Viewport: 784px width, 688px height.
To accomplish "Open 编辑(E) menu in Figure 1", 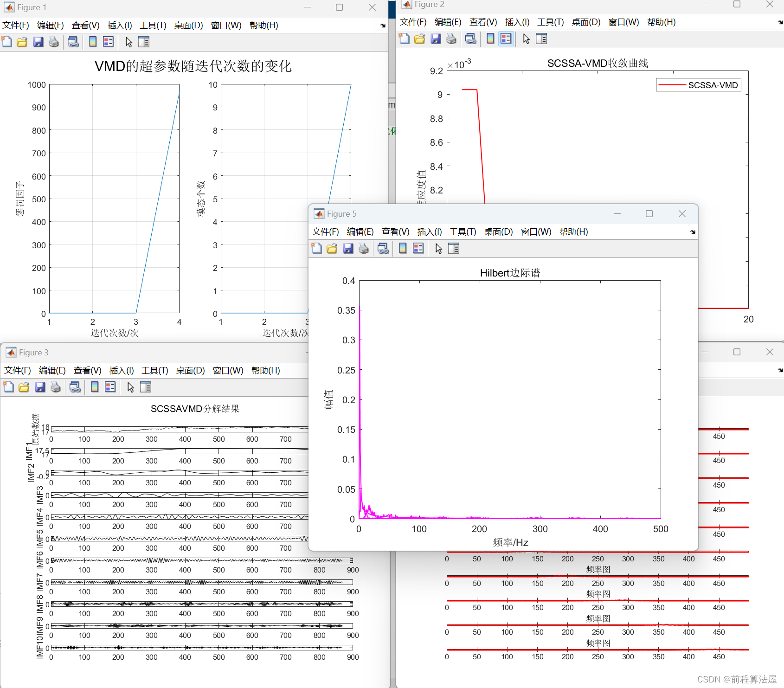I will 51,26.
